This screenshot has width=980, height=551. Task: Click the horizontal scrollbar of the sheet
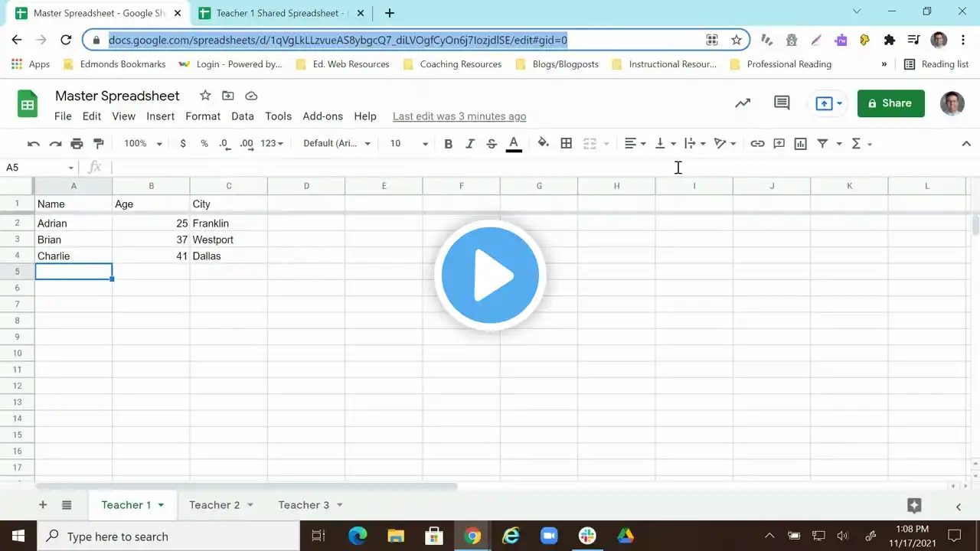[247, 486]
